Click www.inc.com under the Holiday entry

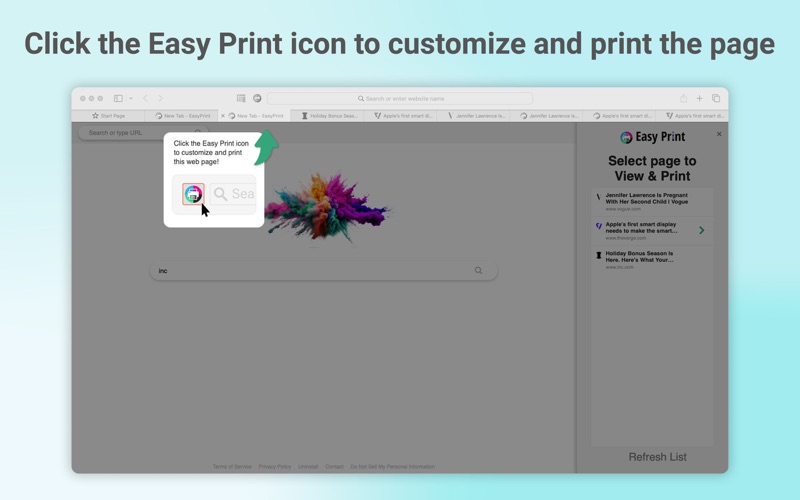click(619, 267)
